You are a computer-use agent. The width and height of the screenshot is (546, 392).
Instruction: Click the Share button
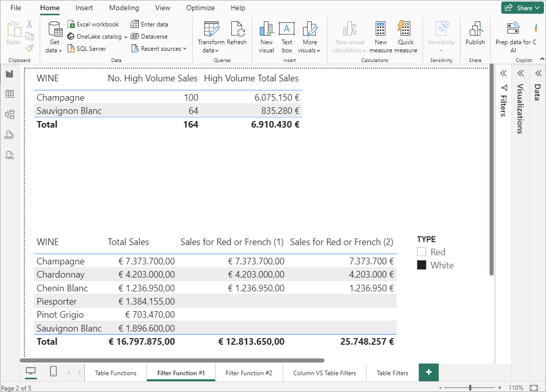click(x=521, y=8)
